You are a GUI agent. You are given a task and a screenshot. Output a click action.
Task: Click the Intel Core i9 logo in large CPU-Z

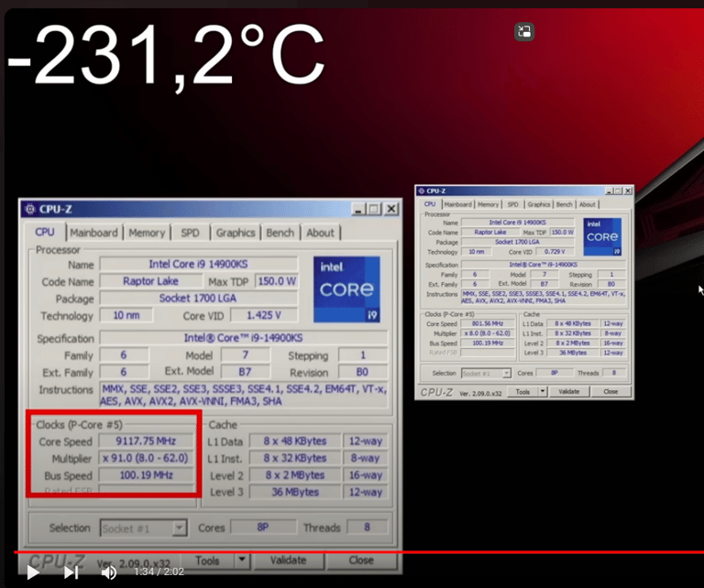coord(346,289)
